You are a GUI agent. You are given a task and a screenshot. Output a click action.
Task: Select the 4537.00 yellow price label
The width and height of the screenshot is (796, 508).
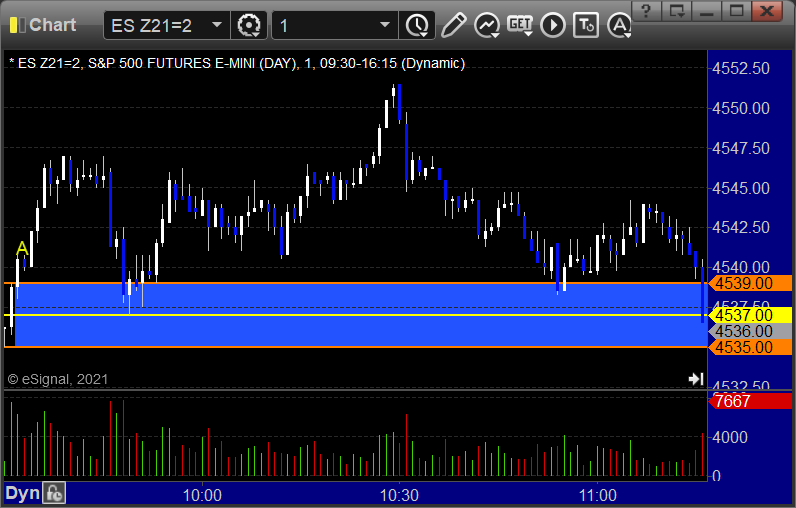tap(750, 315)
